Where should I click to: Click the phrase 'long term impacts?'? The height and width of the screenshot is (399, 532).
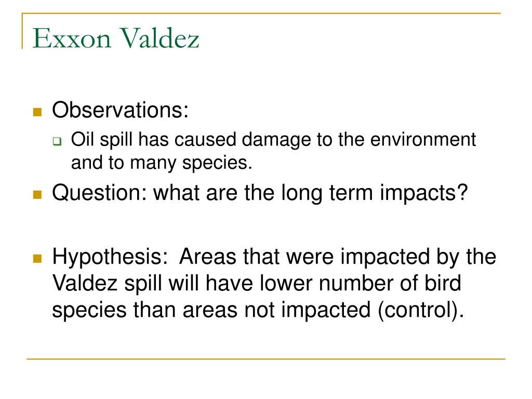[x=375, y=193]
